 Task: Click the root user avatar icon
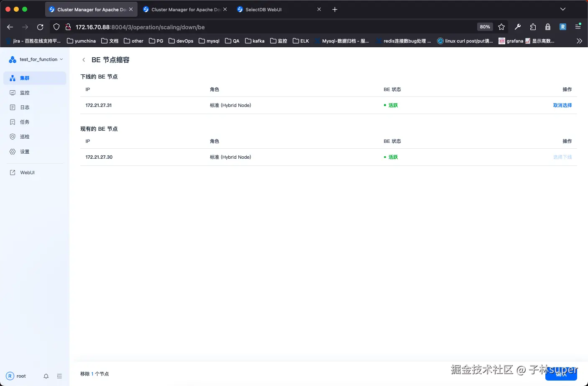[x=10, y=376]
